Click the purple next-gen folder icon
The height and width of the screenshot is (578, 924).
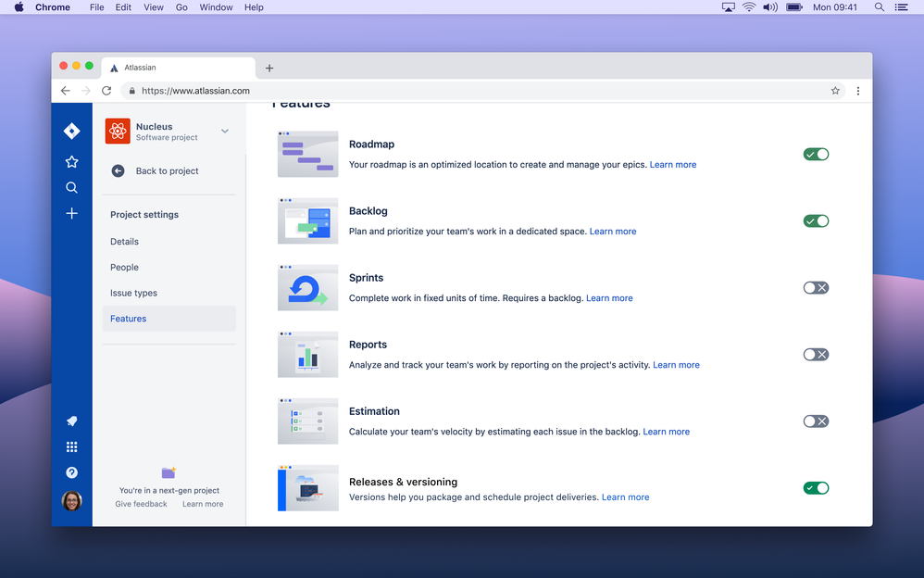pos(169,472)
